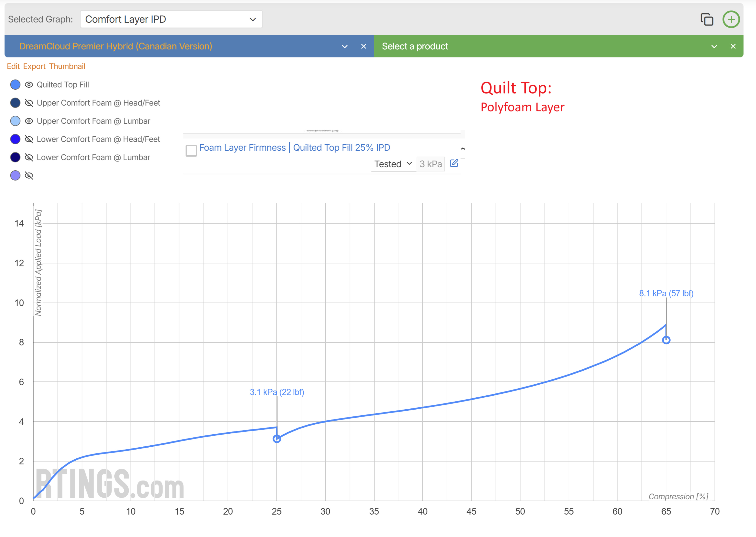Hide the Quilted Top Fill series
This screenshot has height=537, width=756.
tap(29, 85)
